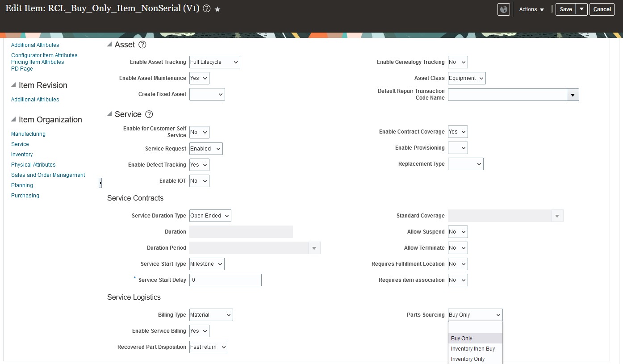Select Inventory Only option
The width and height of the screenshot is (623, 364).
point(475,359)
